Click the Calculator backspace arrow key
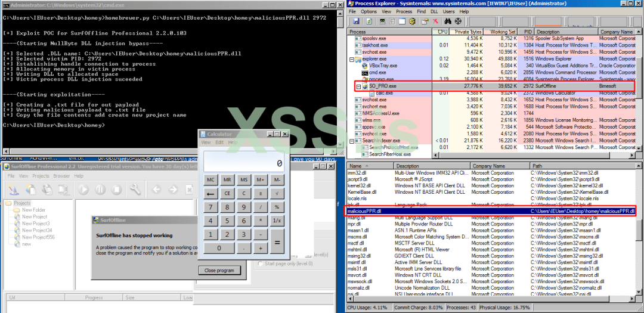The image size is (644, 313). click(210, 194)
